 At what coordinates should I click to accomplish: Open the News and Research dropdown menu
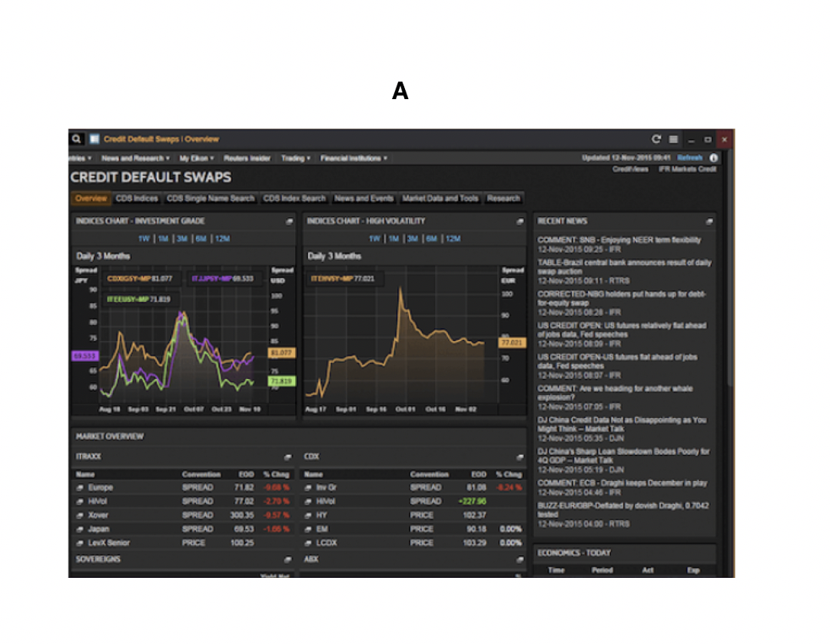[x=135, y=158]
